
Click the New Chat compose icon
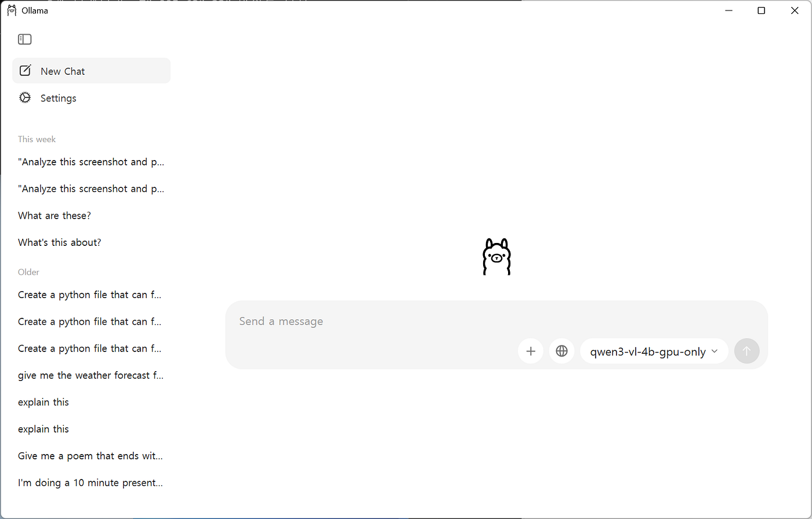(25, 71)
